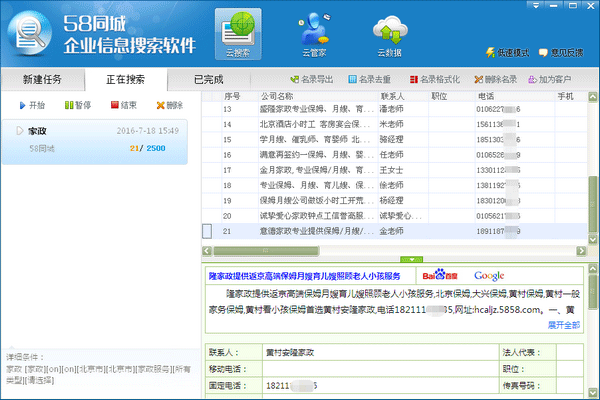The height and width of the screenshot is (400, 600).
Task: Switch to the 正在搜索 tab
Action: pyautogui.click(x=126, y=80)
